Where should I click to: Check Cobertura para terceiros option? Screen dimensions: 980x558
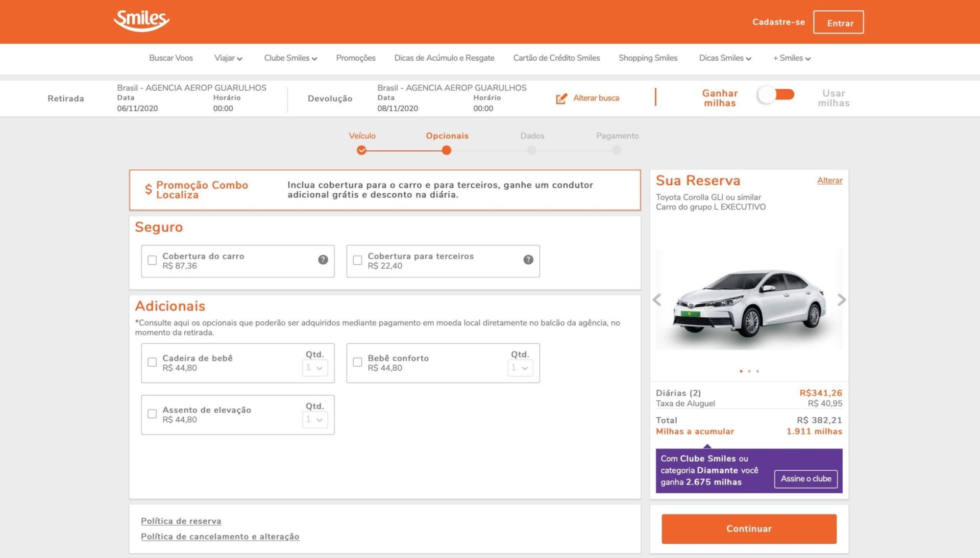(x=357, y=260)
